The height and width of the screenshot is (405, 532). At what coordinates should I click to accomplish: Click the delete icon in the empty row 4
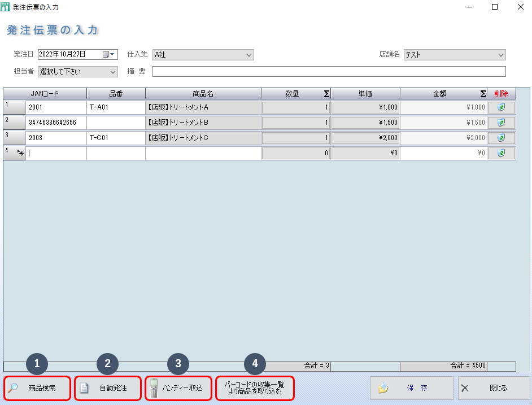pyautogui.click(x=501, y=153)
